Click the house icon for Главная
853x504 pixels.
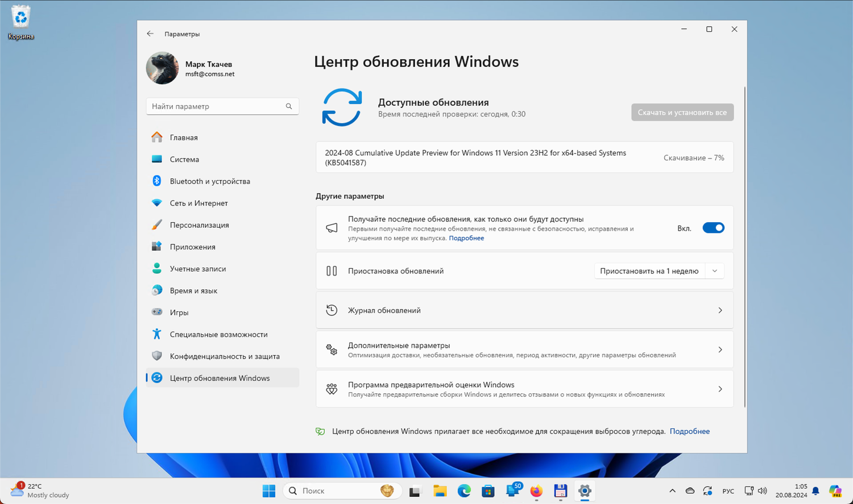[157, 138]
